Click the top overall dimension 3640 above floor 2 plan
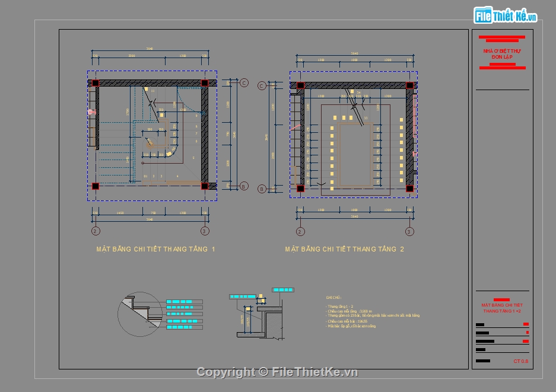 tap(355, 53)
